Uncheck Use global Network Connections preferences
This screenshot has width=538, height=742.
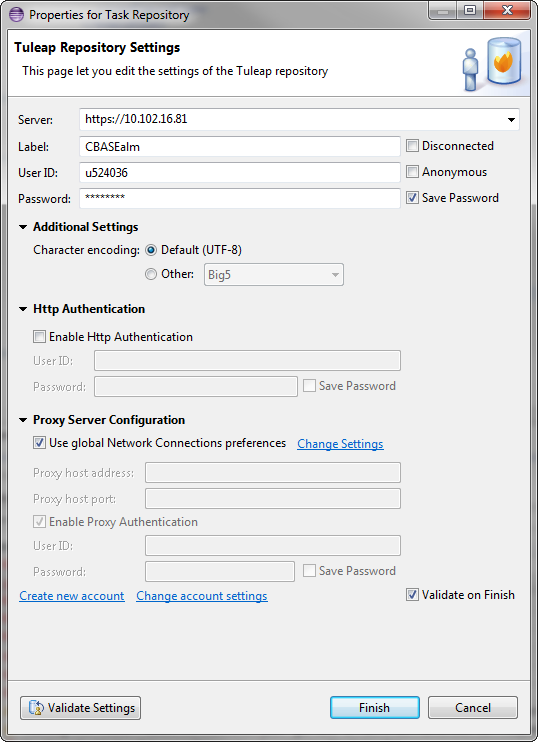[x=39, y=443]
